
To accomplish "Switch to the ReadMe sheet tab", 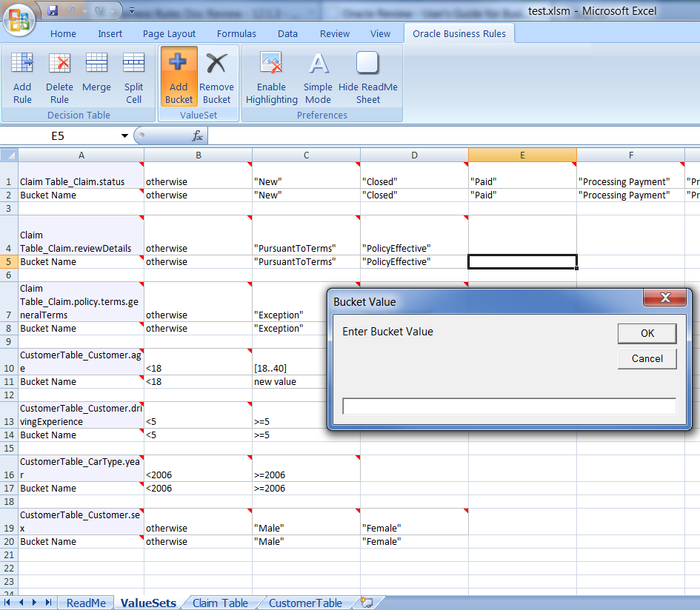I will click(x=86, y=603).
